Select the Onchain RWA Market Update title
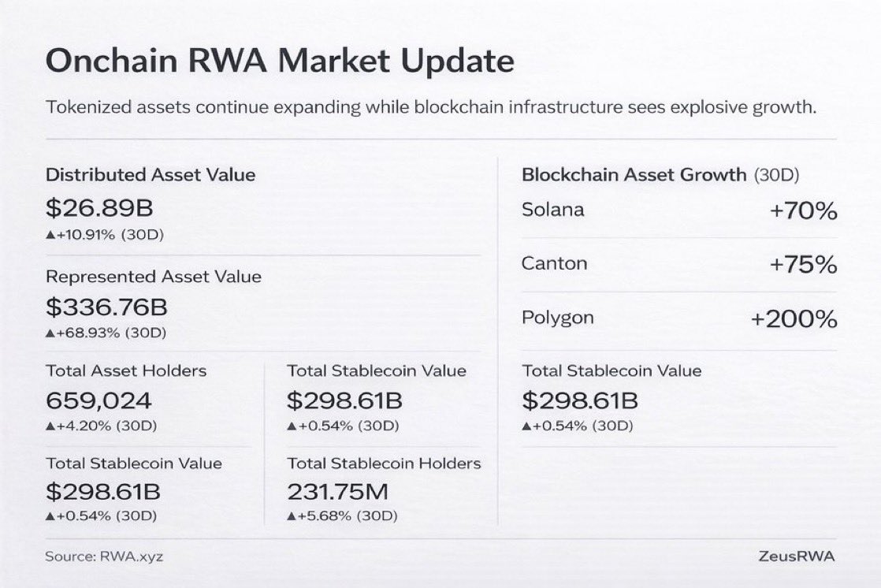 point(280,62)
